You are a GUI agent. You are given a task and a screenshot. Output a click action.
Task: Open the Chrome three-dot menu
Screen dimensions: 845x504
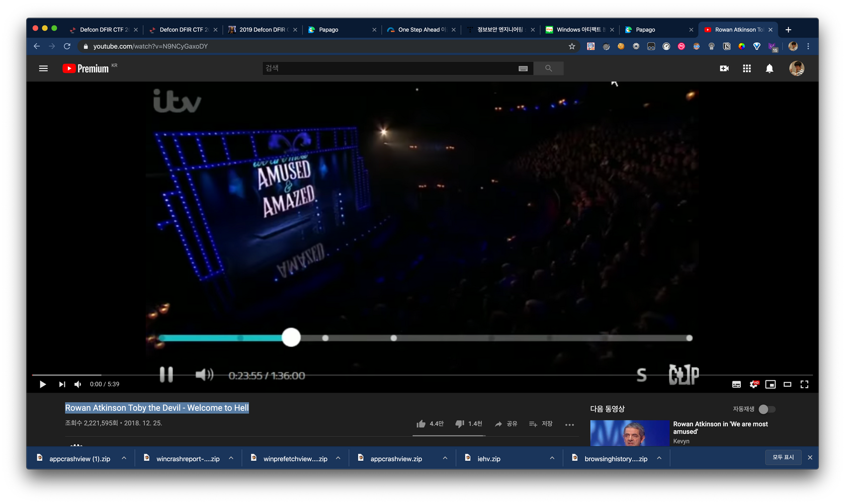pos(808,46)
